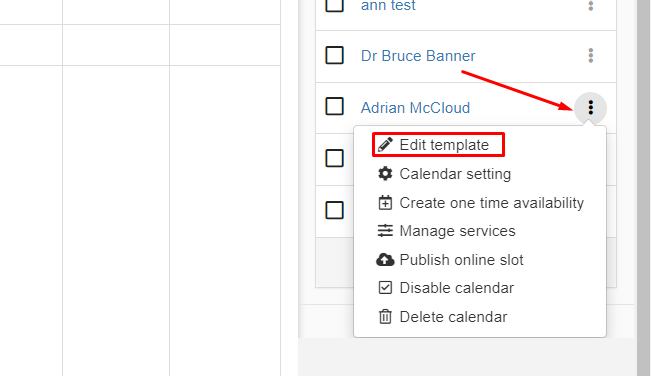Tick the Dr Bruce Banner checkbox
651x376 pixels.
pos(335,55)
